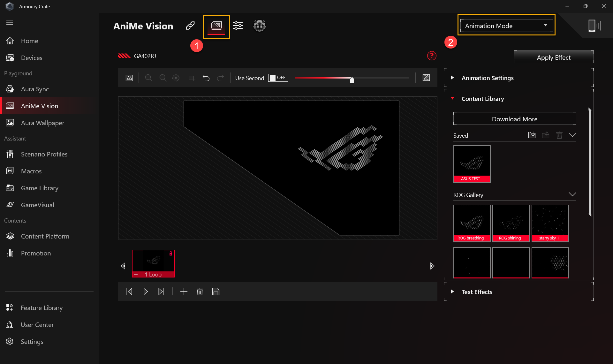Expand the Text Effects section
Screen dimensions: 613x364
click(477, 292)
